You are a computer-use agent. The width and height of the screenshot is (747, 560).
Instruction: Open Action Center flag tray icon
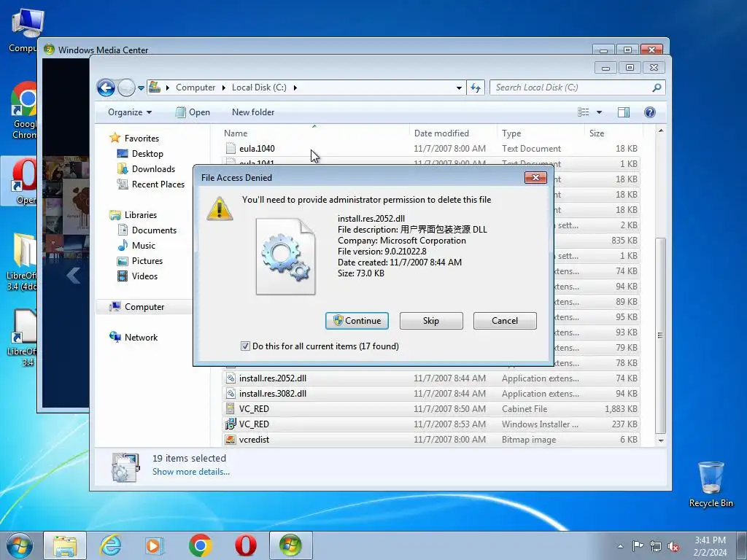coord(638,546)
